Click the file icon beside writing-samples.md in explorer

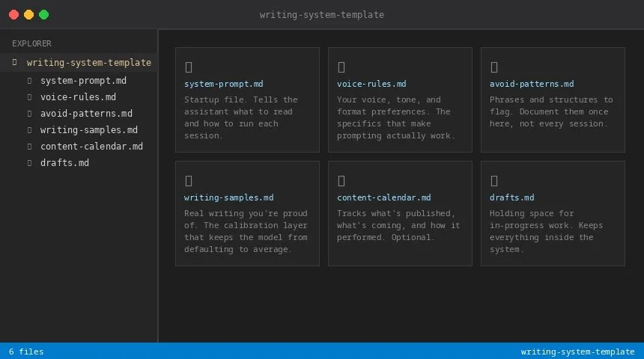coord(29,130)
